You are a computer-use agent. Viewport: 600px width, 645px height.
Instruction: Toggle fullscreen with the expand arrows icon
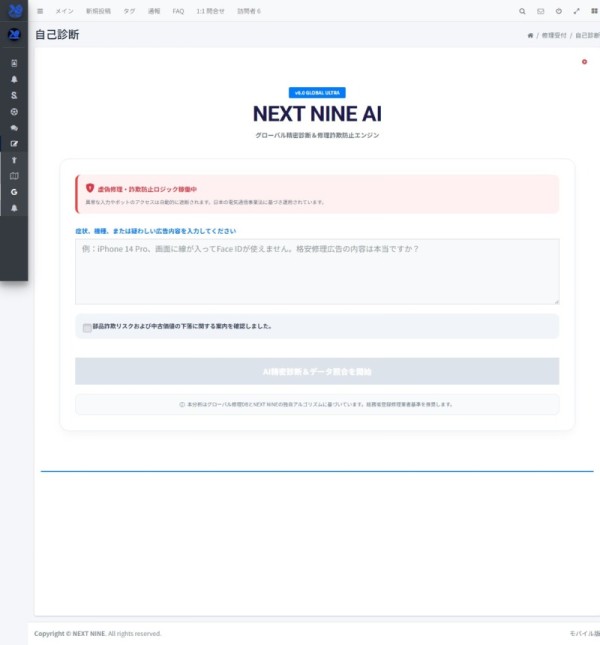coord(577,11)
